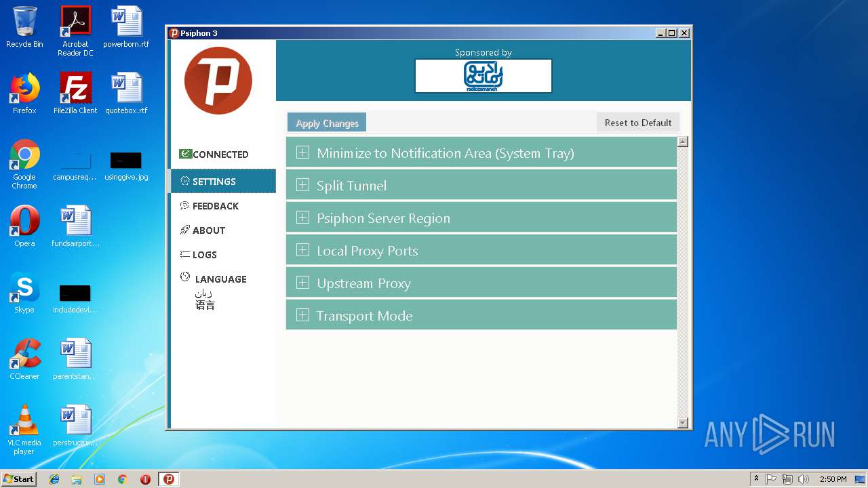Open the Language tab
868x488 pixels.
click(223, 291)
